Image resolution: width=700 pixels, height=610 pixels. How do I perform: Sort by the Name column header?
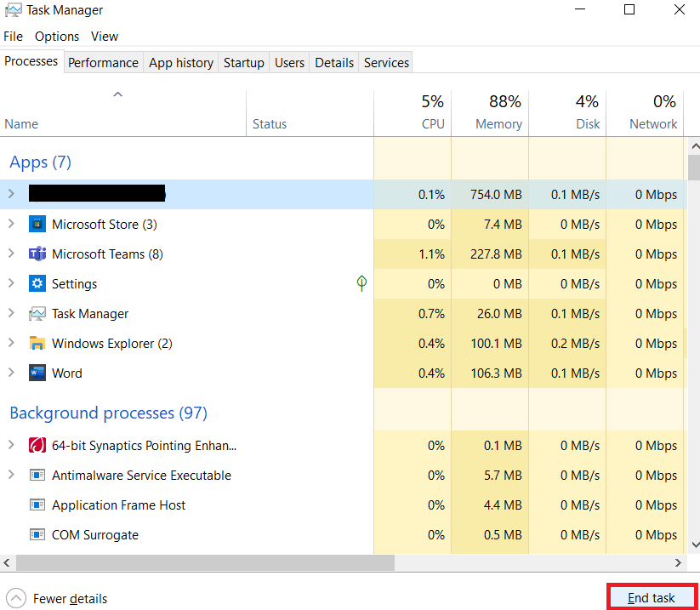pyautogui.click(x=122, y=113)
